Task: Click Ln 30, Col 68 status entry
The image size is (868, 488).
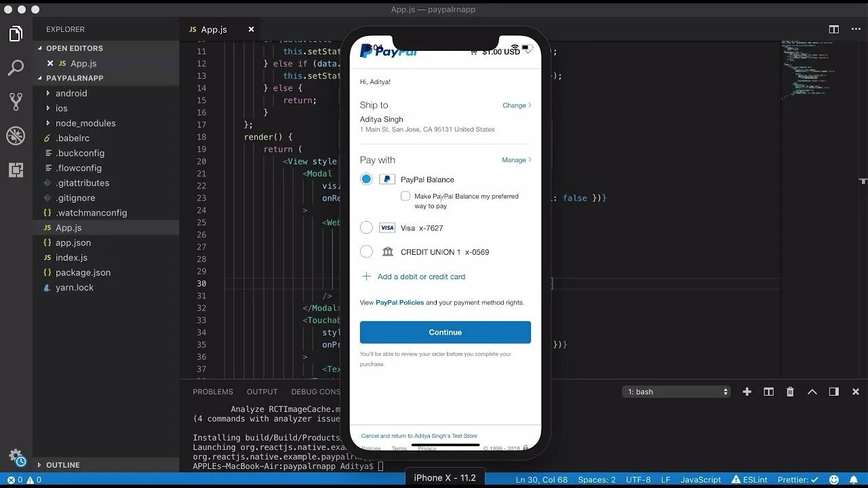Action: (541, 479)
